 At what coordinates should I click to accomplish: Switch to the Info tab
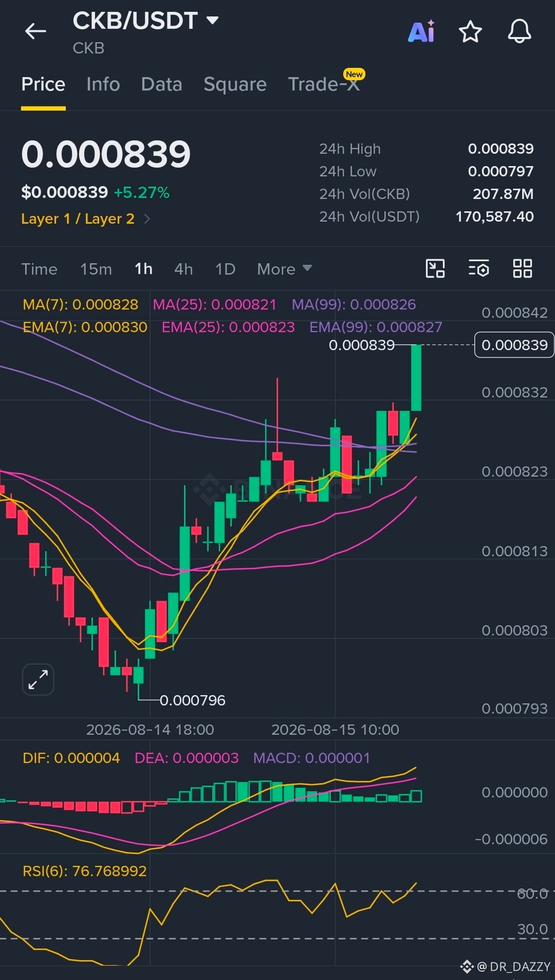(103, 84)
